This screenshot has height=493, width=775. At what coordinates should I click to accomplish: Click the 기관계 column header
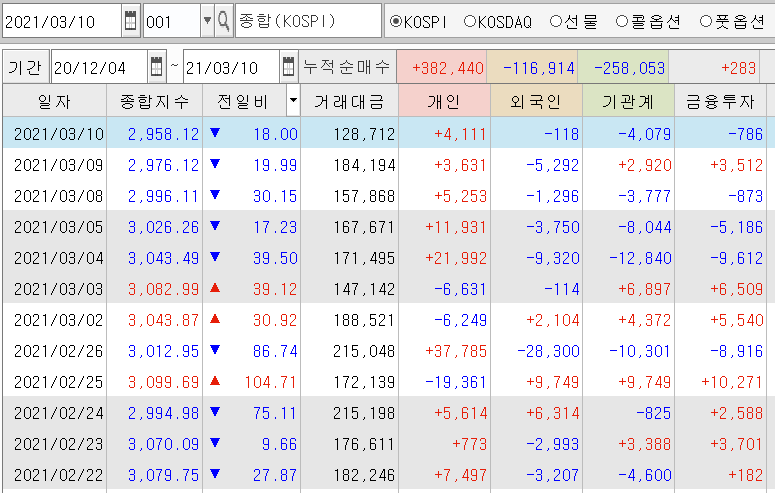pos(628,100)
